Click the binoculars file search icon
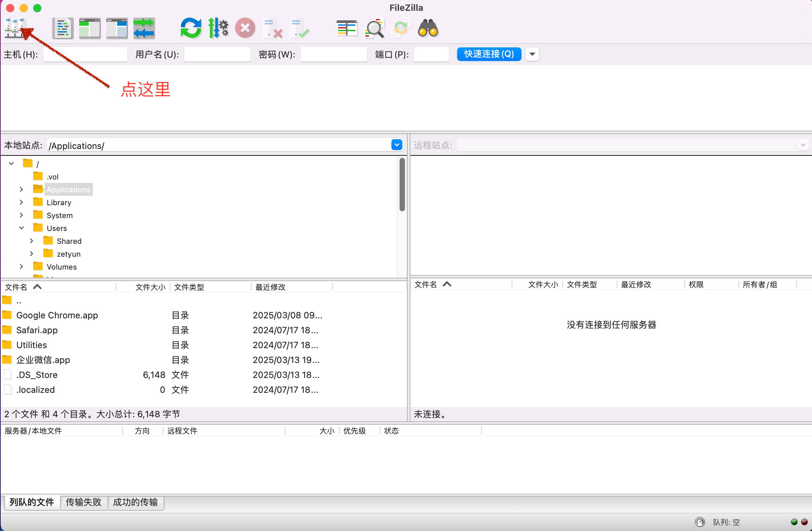The height and width of the screenshot is (531, 812). coord(428,28)
